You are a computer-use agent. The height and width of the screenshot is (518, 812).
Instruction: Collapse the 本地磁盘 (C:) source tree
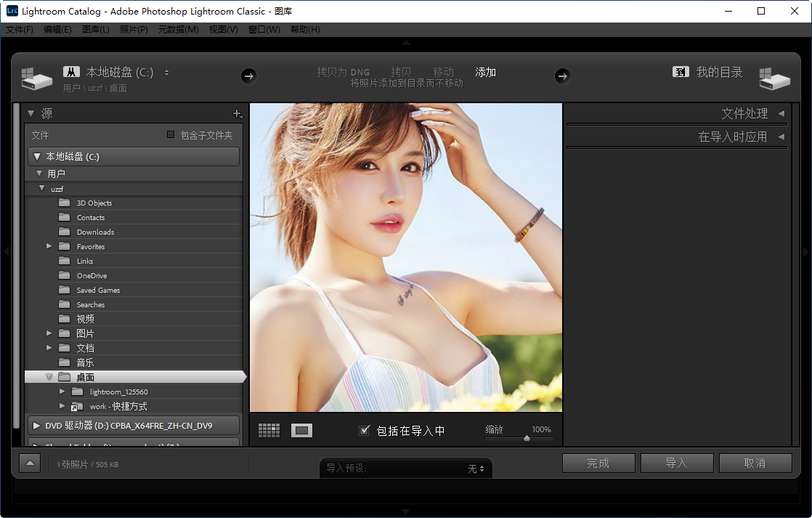[38, 156]
